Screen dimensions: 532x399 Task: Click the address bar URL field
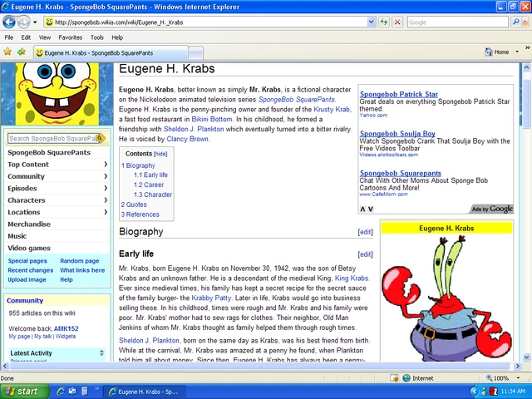205,22
